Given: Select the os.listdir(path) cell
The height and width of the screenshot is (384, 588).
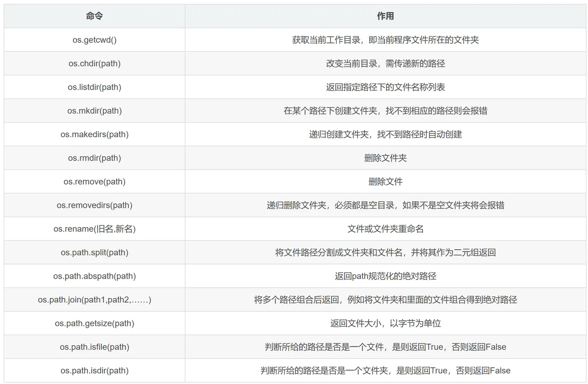Looking at the screenshot, I should [x=94, y=87].
